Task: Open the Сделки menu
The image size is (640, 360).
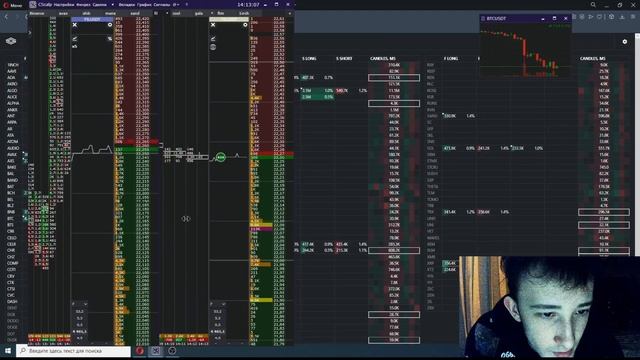Action: click(x=100, y=4)
